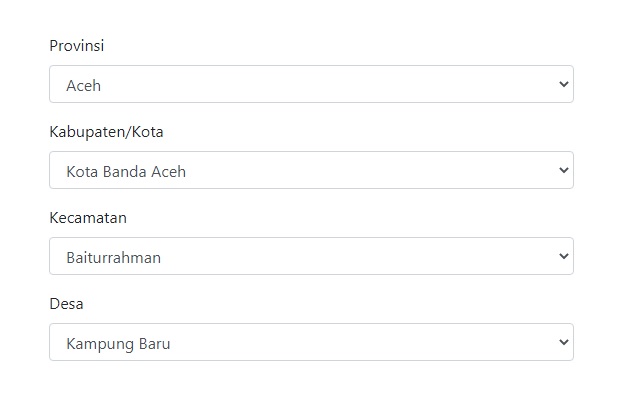Select the Kota Banda Aceh value text

click(126, 172)
